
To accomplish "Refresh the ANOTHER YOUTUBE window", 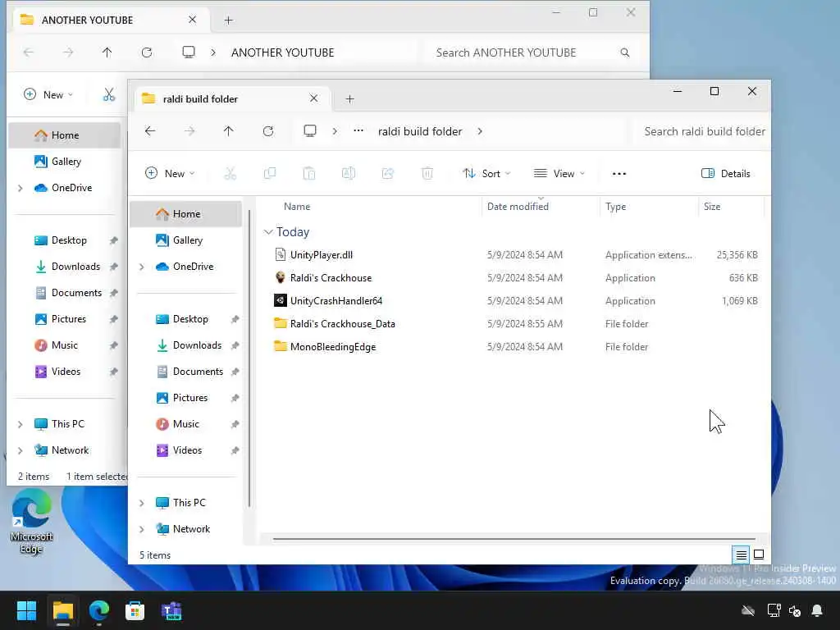I will (x=147, y=52).
